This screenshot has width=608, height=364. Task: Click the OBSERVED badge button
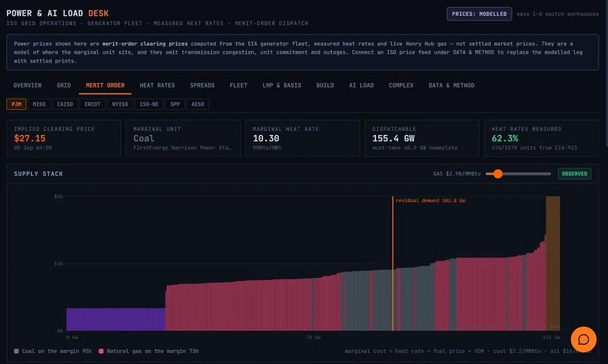574,174
